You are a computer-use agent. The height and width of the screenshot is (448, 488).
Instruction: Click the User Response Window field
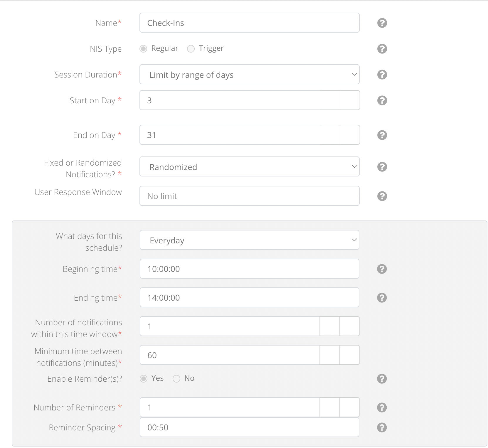click(249, 196)
